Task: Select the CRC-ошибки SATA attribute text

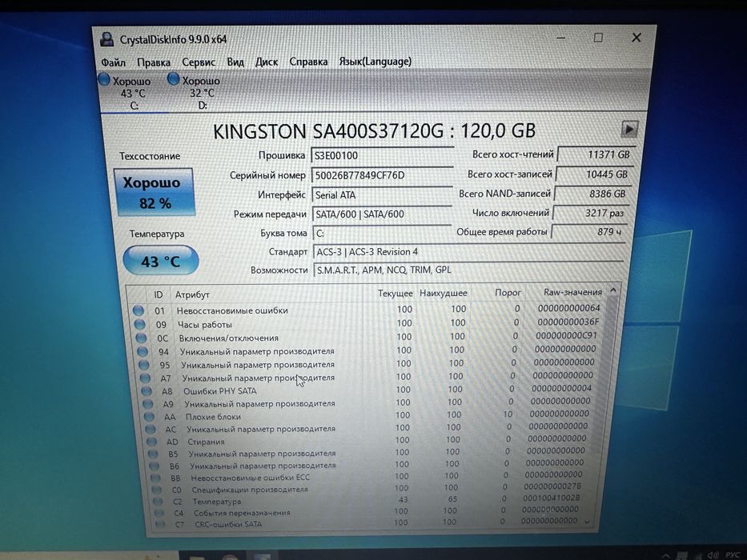Action: [228, 524]
